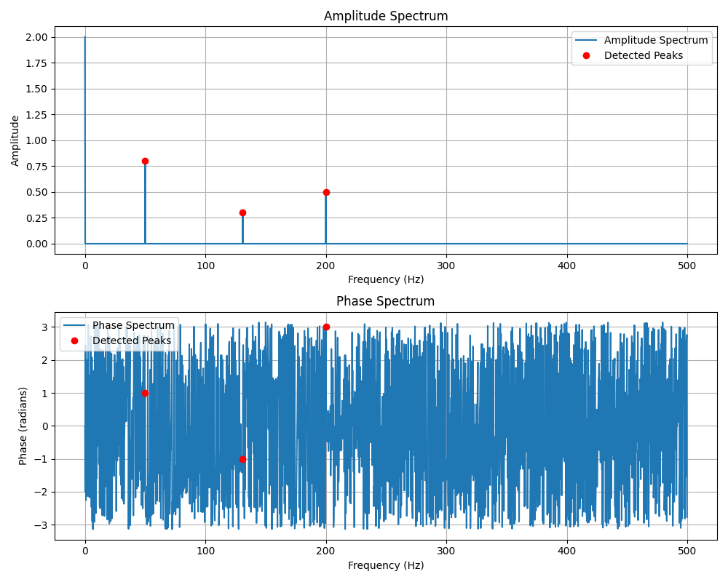The image size is (728, 582).
Task: Click x-tick '500' under phase plot
Action: click(x=687, y=551)
